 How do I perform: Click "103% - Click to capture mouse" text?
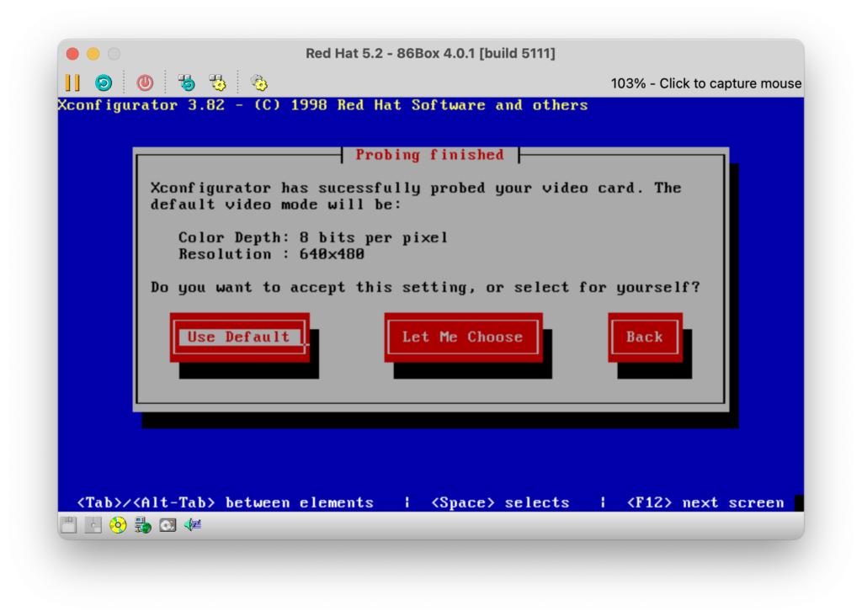[x=706, y=83]
